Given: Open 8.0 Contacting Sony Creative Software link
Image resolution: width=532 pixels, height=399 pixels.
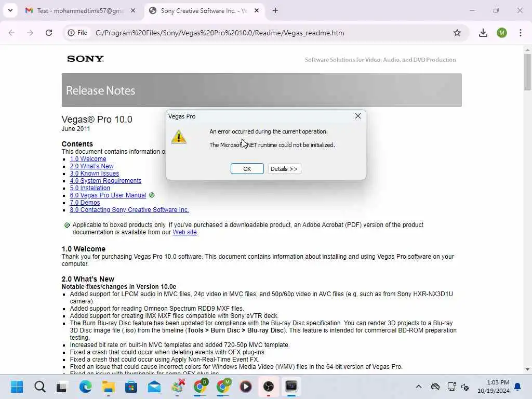Looking at the screenshot, I should 129,210.
